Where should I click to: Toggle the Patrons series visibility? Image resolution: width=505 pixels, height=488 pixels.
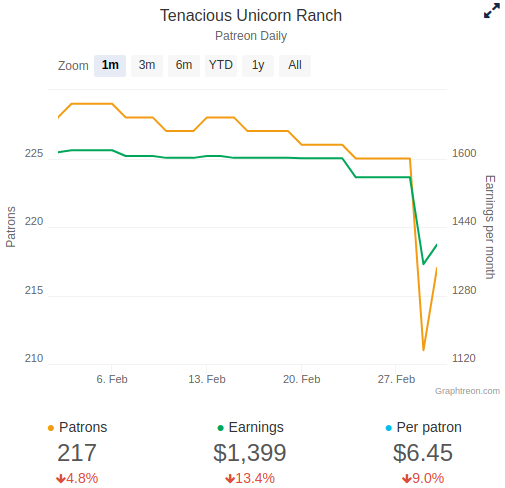click(x=83, y=427)
